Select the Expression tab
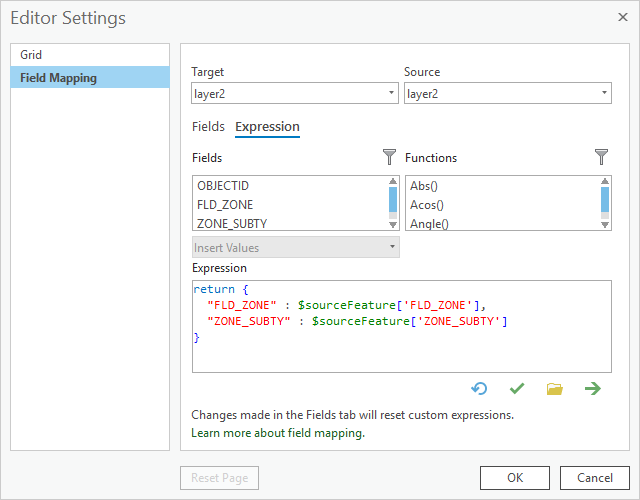The image size is (640, 500). click(x=267, y=127)
